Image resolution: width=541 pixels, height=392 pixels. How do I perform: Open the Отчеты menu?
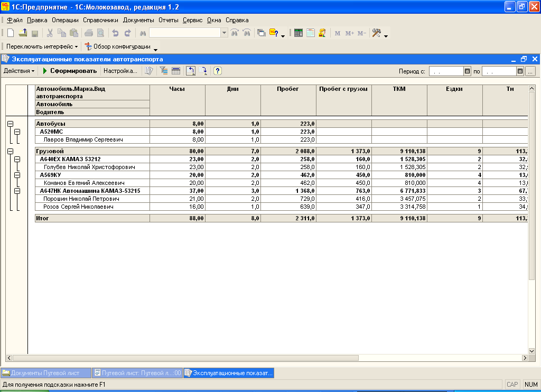pyautogui.click(x=169, y=20)
